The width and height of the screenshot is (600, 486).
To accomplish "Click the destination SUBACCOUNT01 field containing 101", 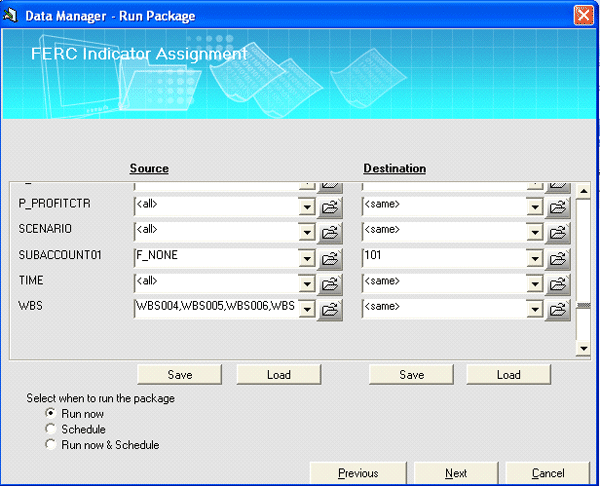I will point(443,258).
